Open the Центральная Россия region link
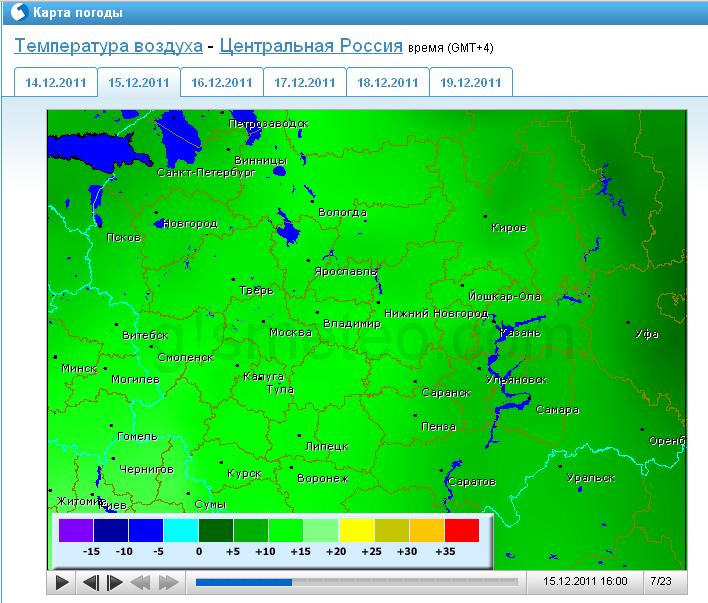 [x=310, y=46]
